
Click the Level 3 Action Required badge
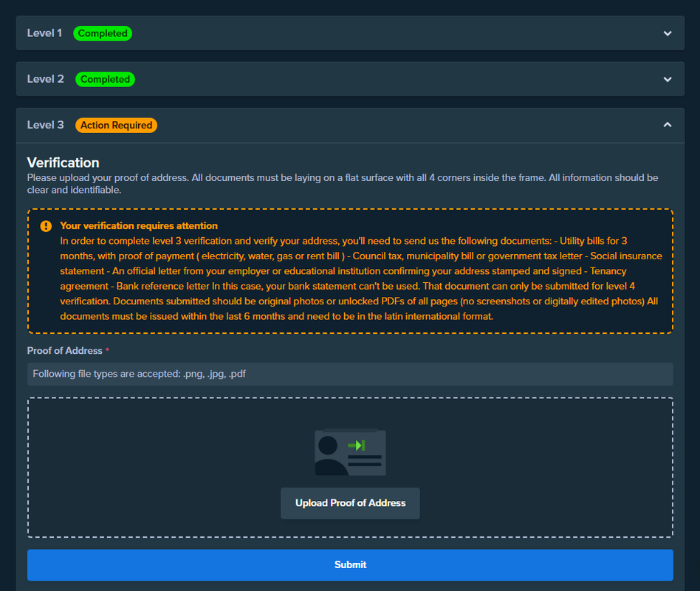[x=116, y=125]
